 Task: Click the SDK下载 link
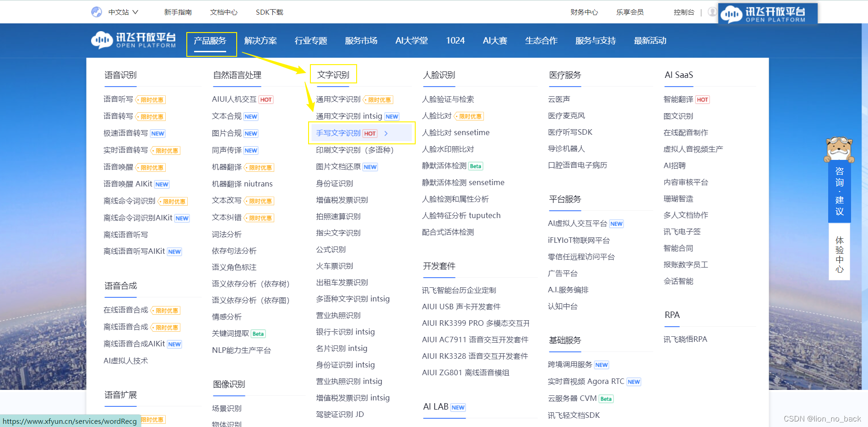pos(270,12)
